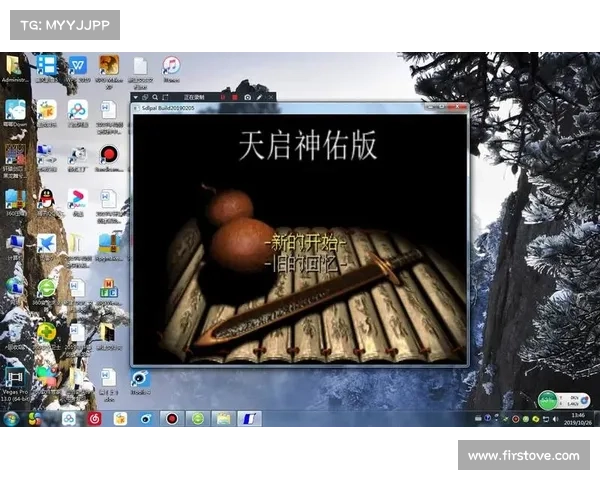Image resolution: width=600 pixels, height=480 pixels.
Task: Click the volume speaker tray icon
Action: point(555,419)
